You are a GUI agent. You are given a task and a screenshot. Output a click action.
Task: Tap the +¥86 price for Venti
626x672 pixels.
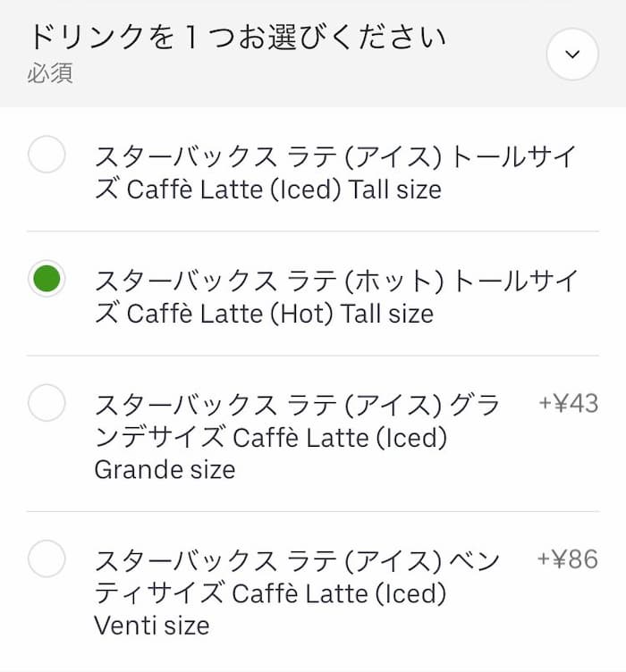(x=568, y=560)
